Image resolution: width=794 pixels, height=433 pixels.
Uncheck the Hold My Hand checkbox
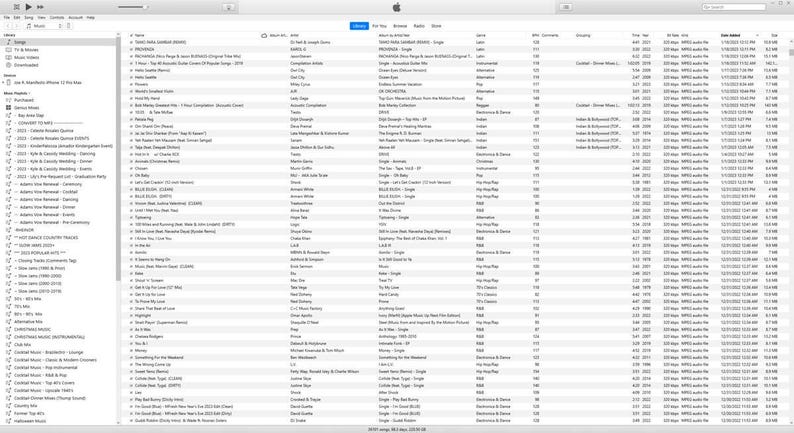point(131,98)
